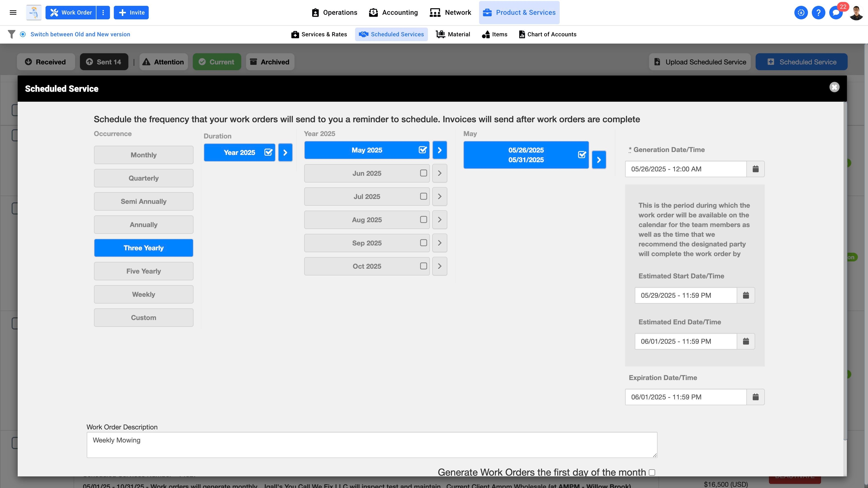Screen dimensions: 868x488
Task: Open the Accounting menu
Action: tap(393, 12)
